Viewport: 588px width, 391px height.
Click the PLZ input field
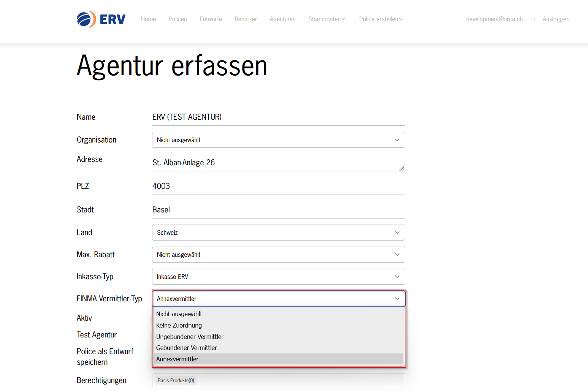tap(278, 186)
